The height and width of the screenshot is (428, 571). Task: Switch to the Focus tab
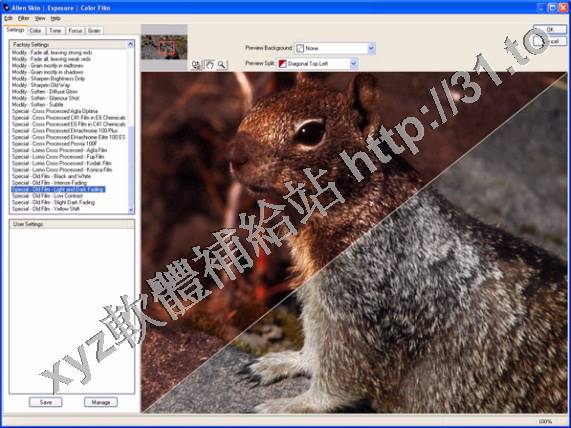tap(75, 31)
